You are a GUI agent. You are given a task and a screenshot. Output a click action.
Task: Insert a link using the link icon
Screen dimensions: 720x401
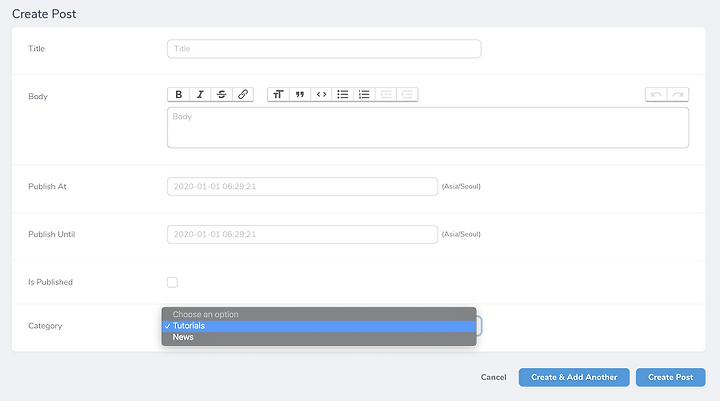point(243,95)
